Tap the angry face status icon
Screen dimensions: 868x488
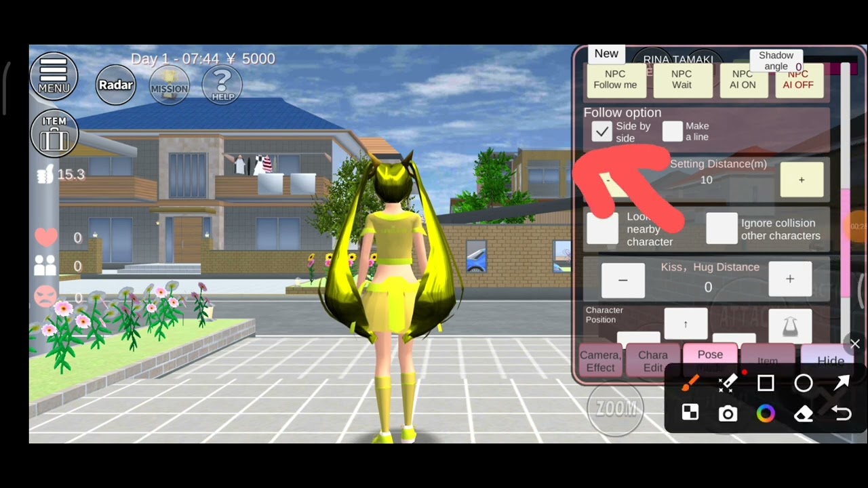[45, 297]
